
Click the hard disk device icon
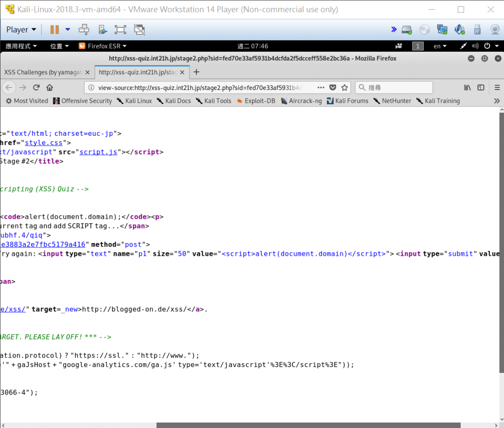coord(407,30)
